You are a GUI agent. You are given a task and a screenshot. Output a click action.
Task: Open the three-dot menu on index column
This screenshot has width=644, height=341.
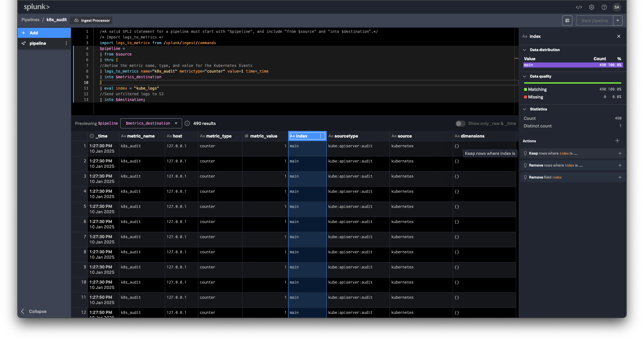[x=320, y=136]
